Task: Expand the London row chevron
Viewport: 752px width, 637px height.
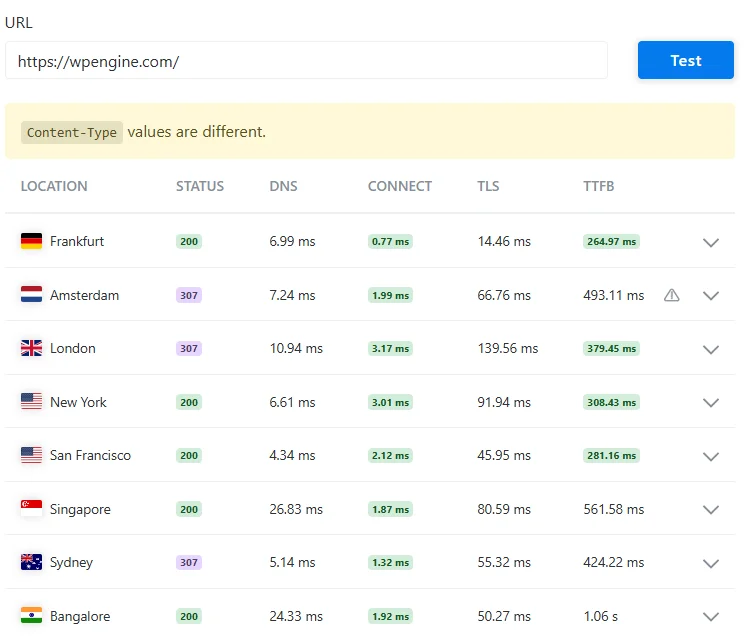Action: click(710, 349)
